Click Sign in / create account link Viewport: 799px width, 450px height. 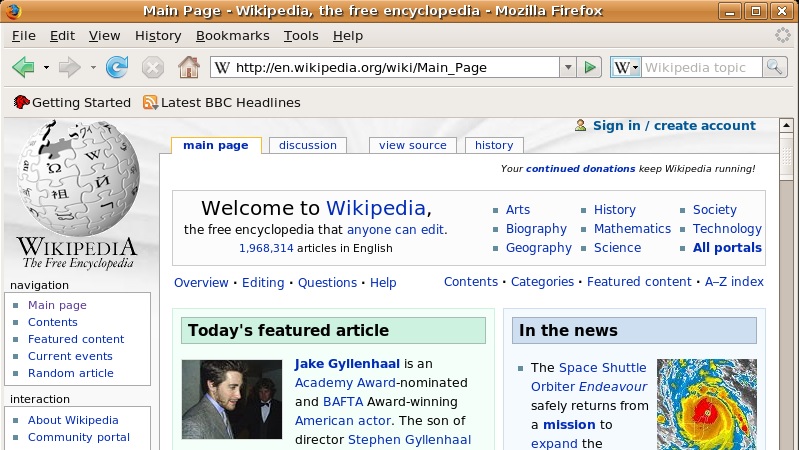point(673,125)
